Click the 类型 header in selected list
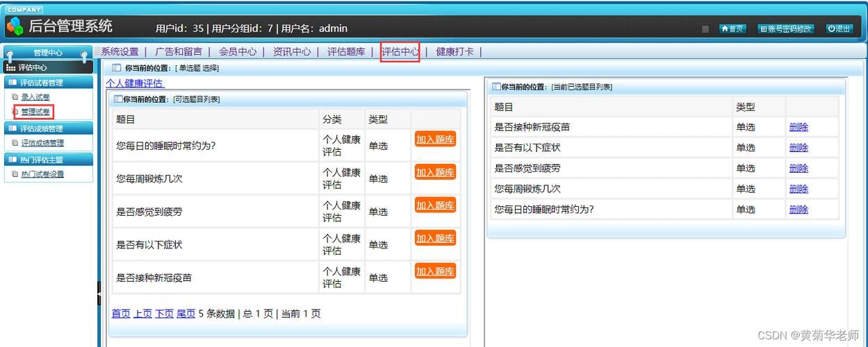Viewport: 868px width, 347px height. (x=746, y=107)
